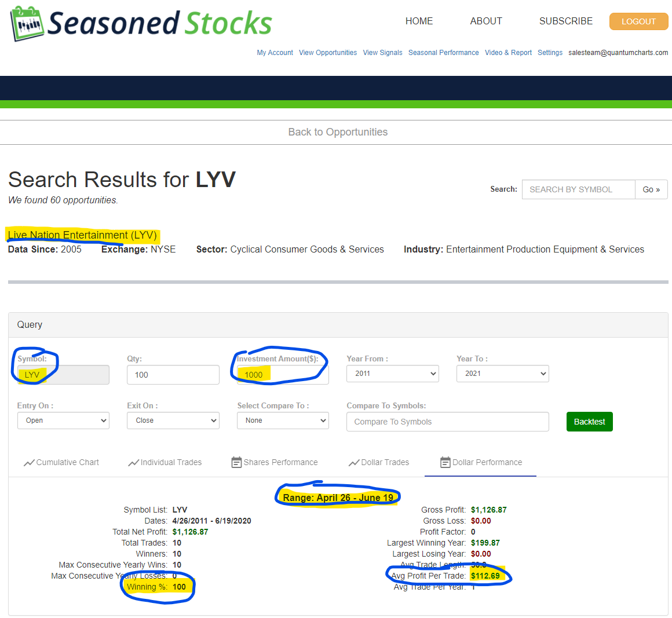Click Back to Opportunities
This screenshot has width=672, height=618.
click(338, 132)
